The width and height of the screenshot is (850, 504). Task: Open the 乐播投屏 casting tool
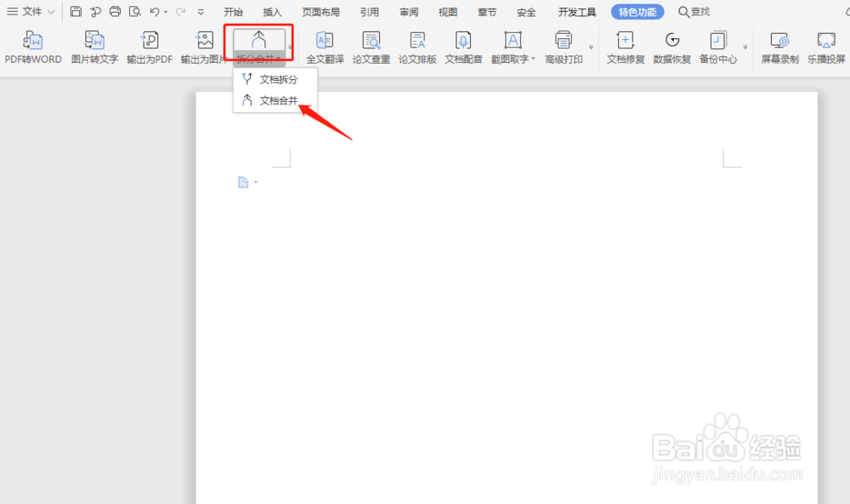point(826,47)
